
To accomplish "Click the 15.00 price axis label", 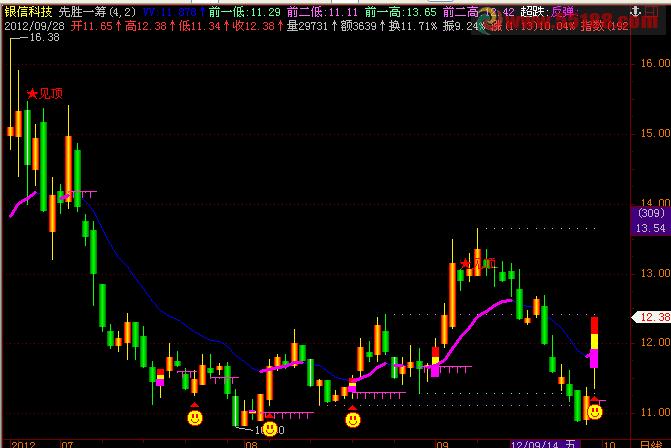I will [655, 134].
